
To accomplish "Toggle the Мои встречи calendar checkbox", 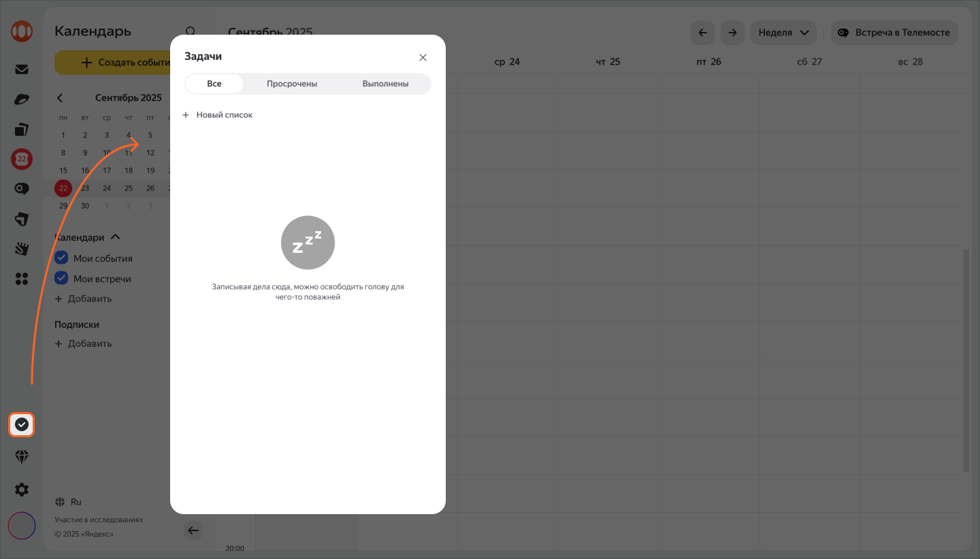I will (x=61, y=279).
